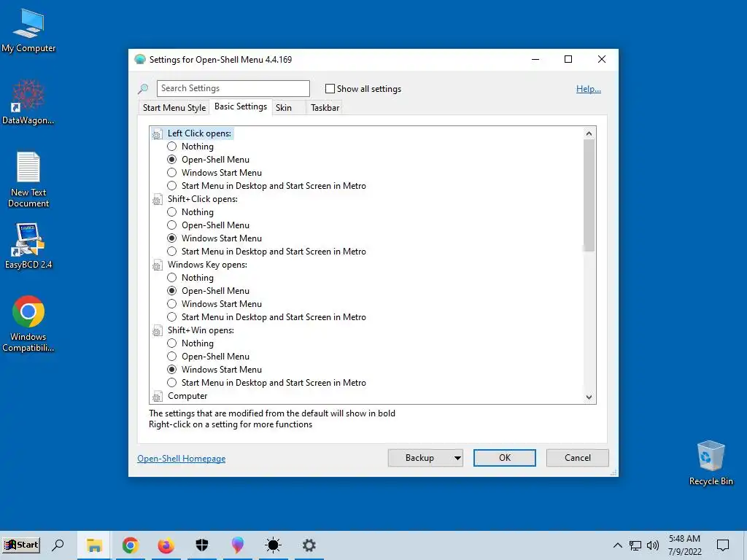Open My Computer desktop icon

(28, 31)
